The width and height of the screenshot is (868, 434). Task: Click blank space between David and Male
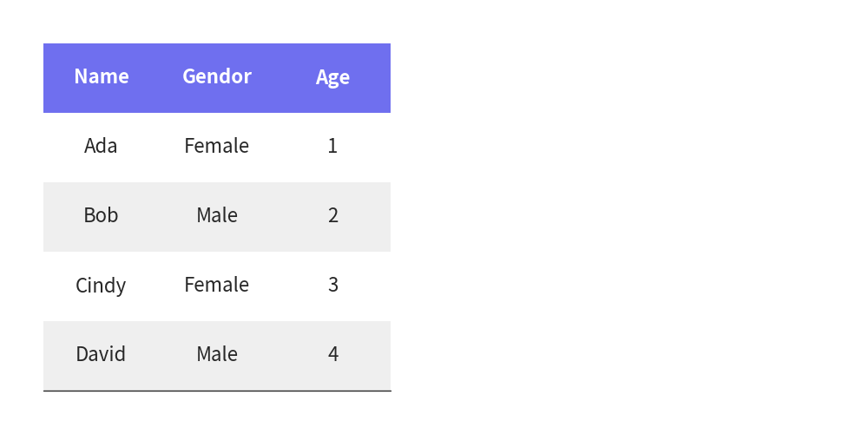(161, 354)
